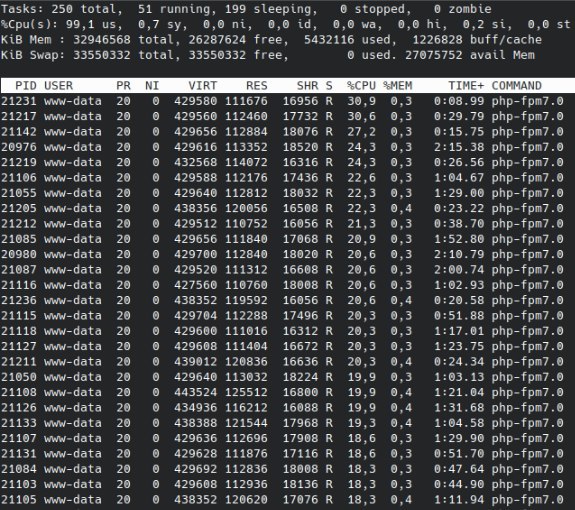This screenshot has width=575, height=510.
Task: Click the VIRT value 443524
Action: click(195, 392)
